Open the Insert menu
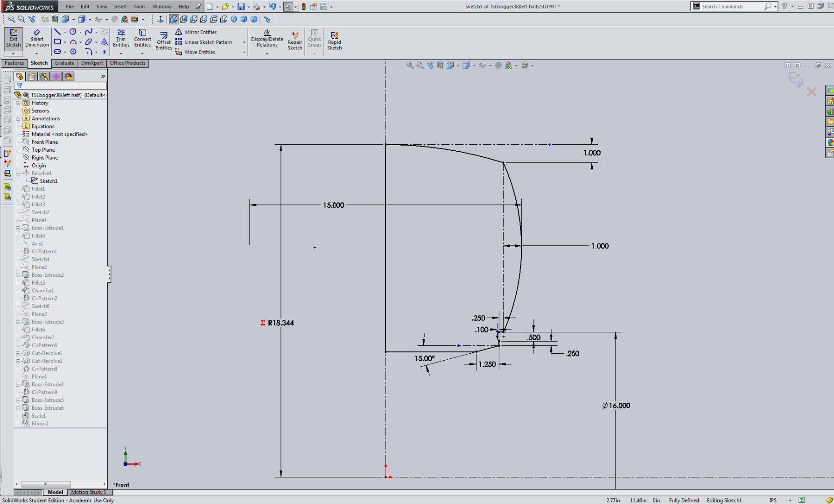The width and height of the screenshot is (834, 504). pos(120,6)
